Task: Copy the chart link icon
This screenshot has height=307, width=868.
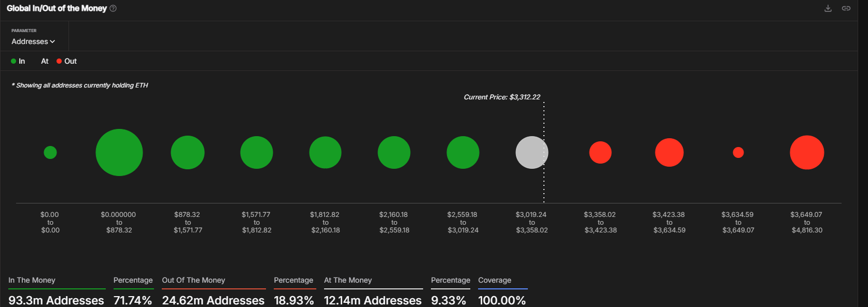Action: coord(846,8)
